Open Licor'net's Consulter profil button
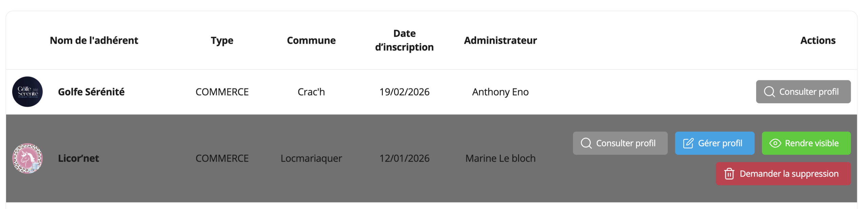The width and height of the screenshot is (868, 209). point(620,143)
